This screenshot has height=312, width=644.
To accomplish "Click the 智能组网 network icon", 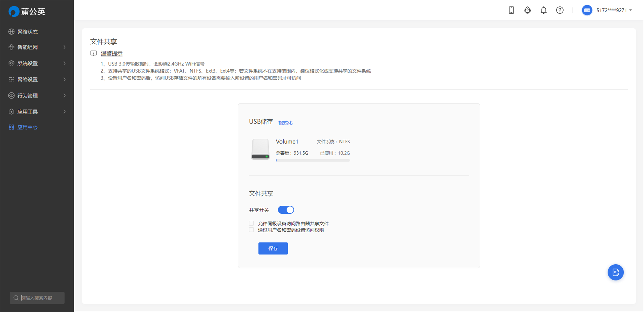I will [11, 47].
